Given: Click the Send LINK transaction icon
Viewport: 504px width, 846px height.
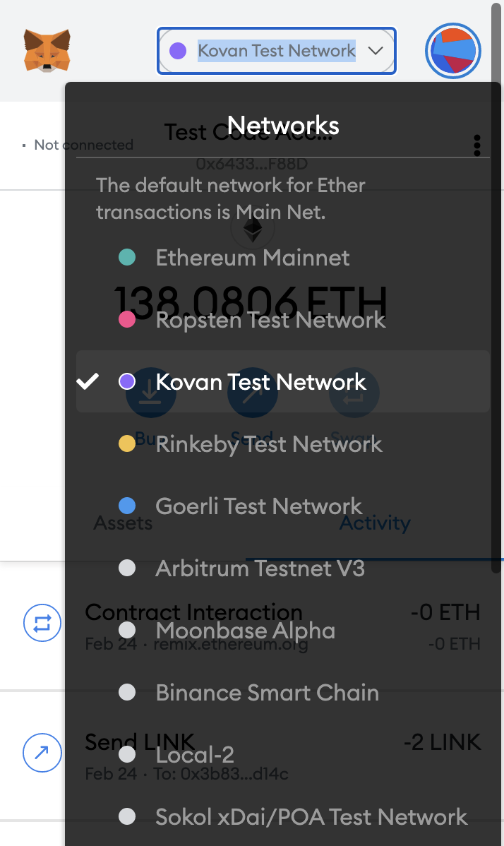Looking at the screenshot, I should point(42,753).
